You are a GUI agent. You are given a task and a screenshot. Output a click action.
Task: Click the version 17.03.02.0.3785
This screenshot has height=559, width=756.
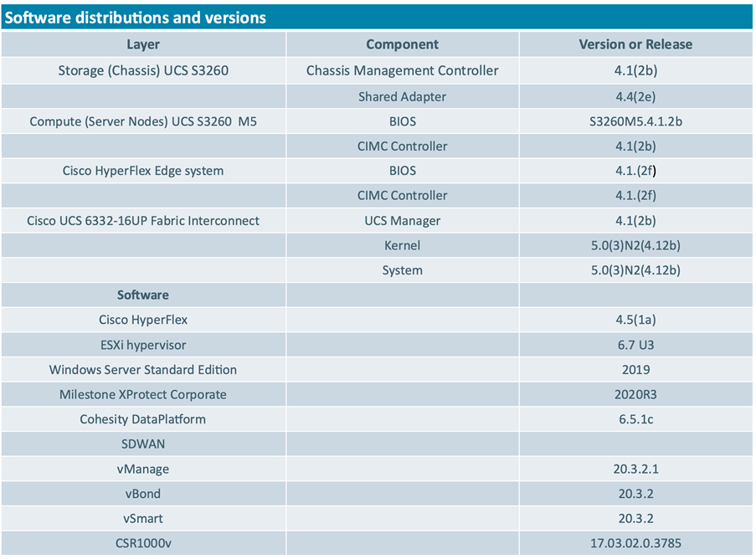pos(635,543)
